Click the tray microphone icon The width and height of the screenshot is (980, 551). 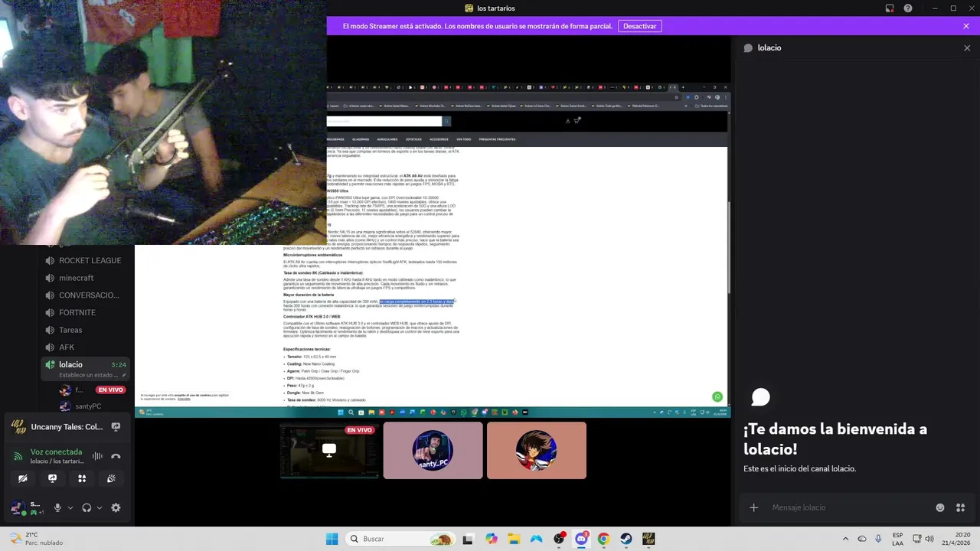tap(878, 539)
